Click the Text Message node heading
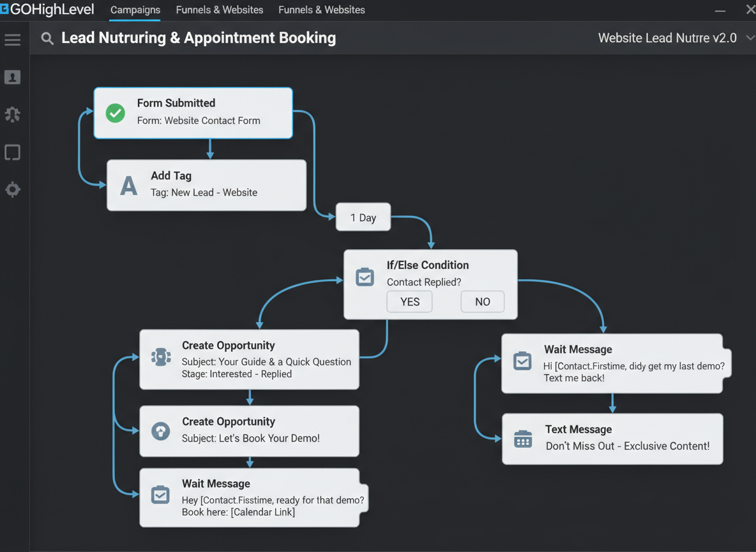 [x=578, y=429]
